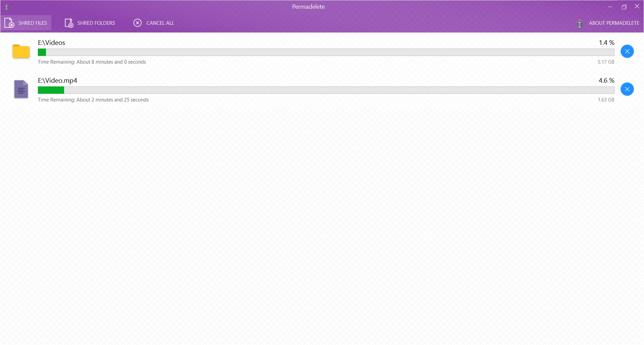Click the purple document icon for Video.mp4
This screenshot has width=644, height=345.
tap(21, 89)
